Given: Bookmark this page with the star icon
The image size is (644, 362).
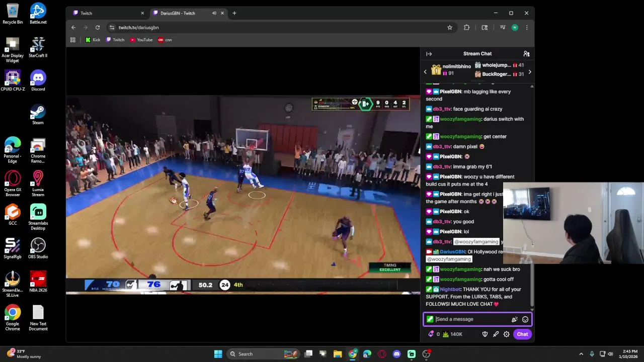Looking at the screenshot, I should click(450, 28).
